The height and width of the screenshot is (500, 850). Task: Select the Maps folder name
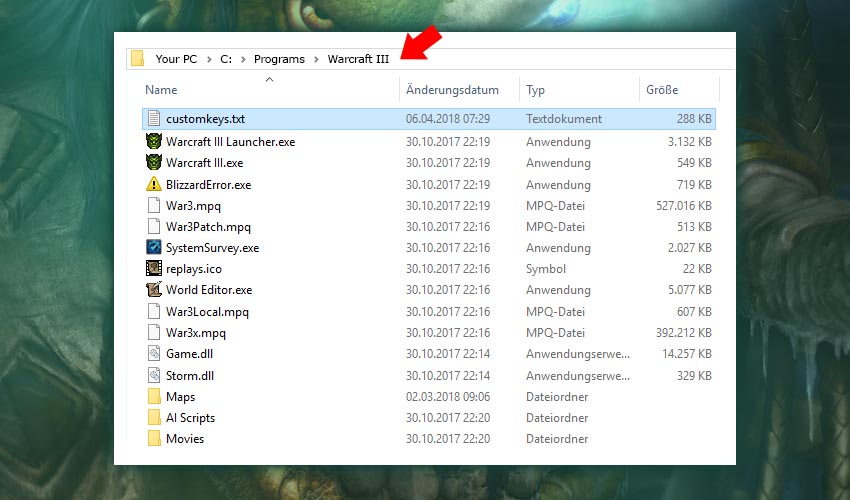[x=181, y=397]
